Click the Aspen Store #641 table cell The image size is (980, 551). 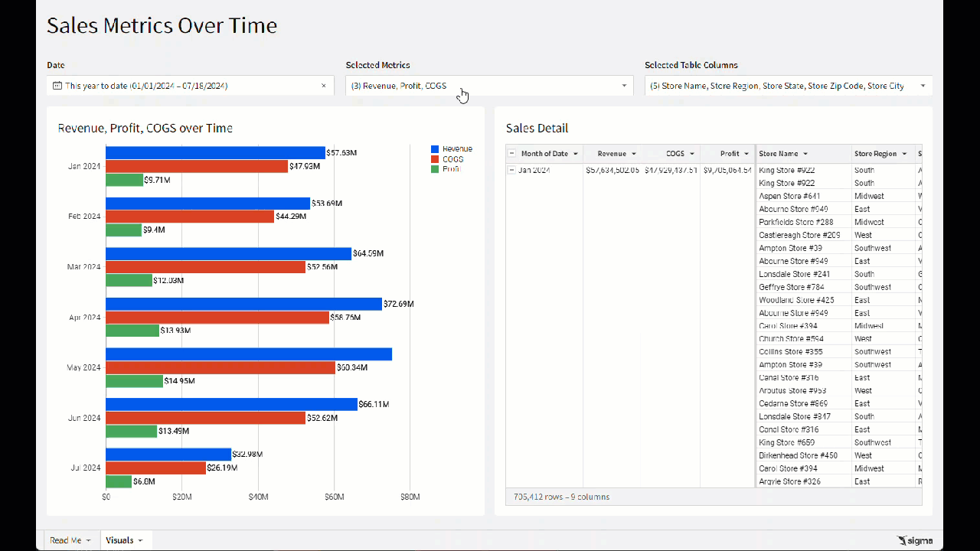[x=789, y=196]
